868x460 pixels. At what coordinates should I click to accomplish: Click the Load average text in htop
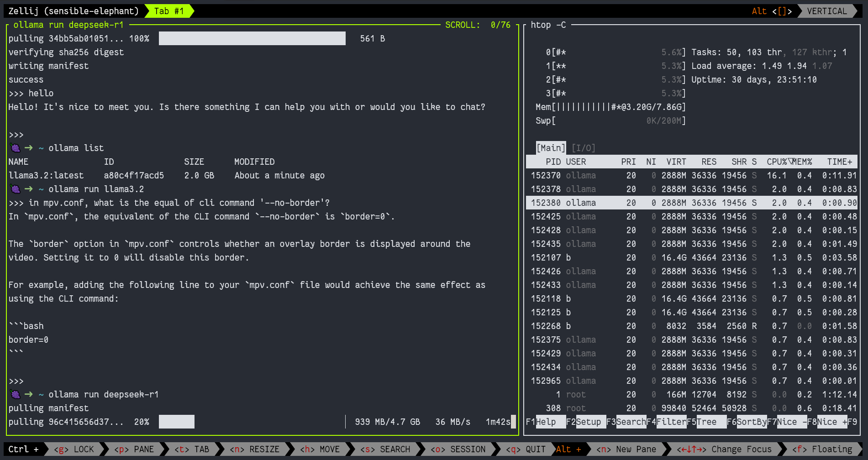[762, 66]
